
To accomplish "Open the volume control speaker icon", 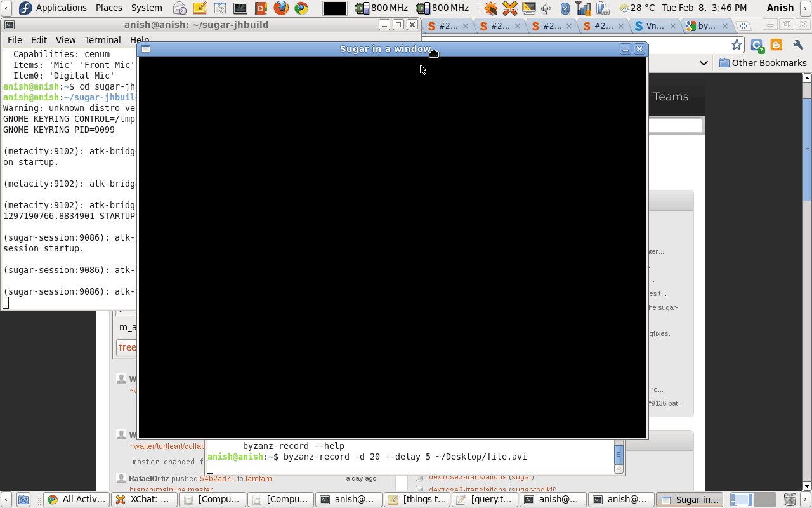I will 546,8.
